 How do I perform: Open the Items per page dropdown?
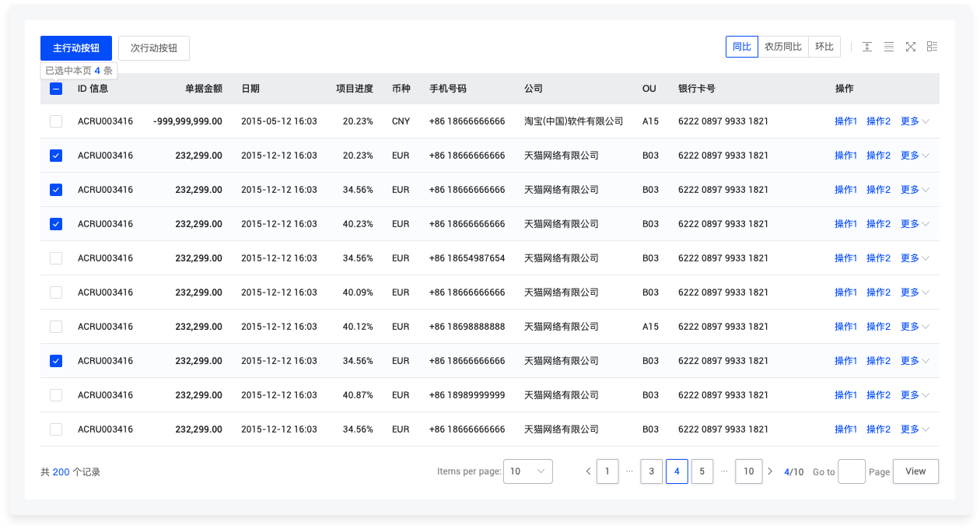click(x=528, y=471)
